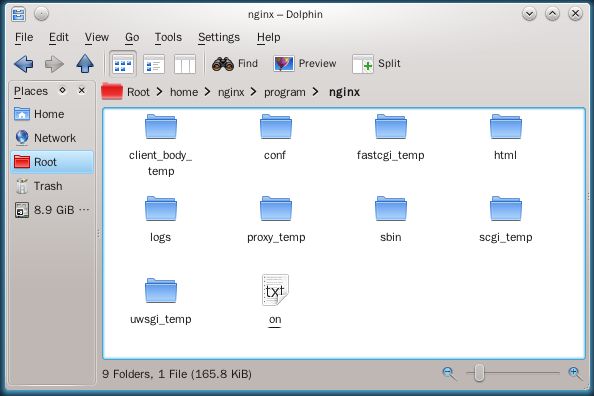Screen dimensions: 594x396
Task: Go up one folder level
Action: pos(85,64)
